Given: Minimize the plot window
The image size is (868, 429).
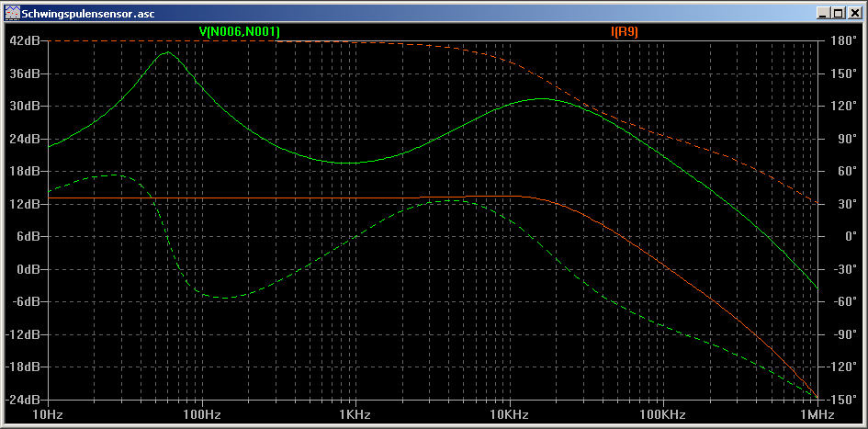Looking at the screenshot, I should [x=825, y=13].
